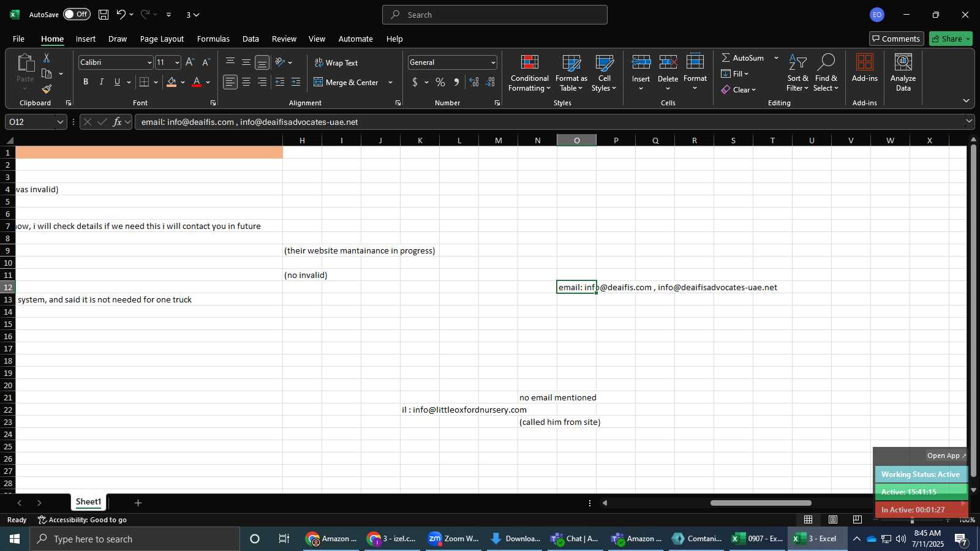This screenshot has height=551, width=980.
Task: Open the font size dropdown
Action: click(x=177, y=62)
